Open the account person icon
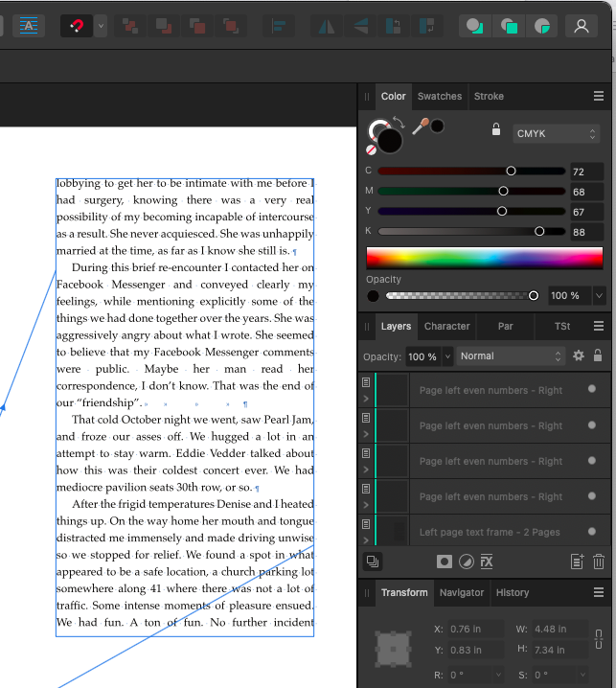The width and height of the screenshot is (616, 688). click(581, 26)
